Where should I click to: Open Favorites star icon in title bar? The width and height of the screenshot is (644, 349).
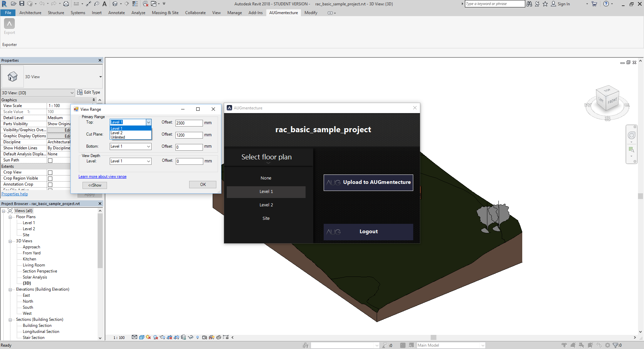[545, 4]
